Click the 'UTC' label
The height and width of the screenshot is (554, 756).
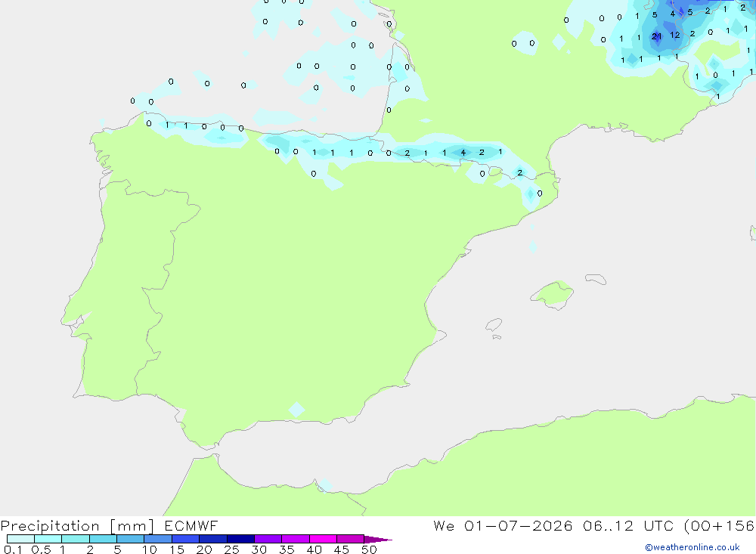(659, 525)
